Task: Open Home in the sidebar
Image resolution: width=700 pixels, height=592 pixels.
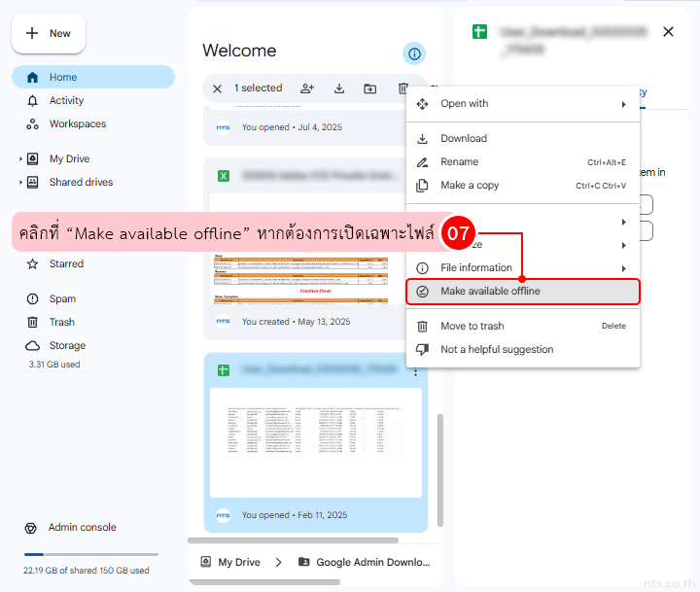Action: coord(63,77)
